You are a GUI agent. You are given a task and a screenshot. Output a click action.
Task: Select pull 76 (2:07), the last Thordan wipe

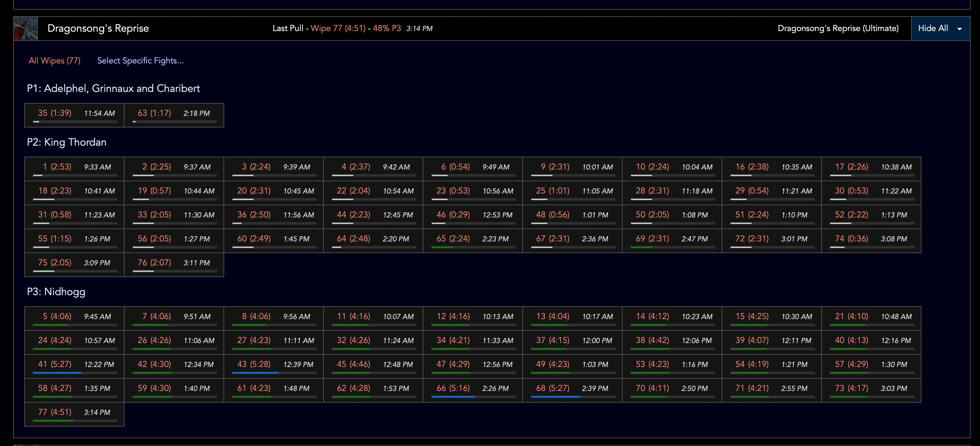pos(154,262)
